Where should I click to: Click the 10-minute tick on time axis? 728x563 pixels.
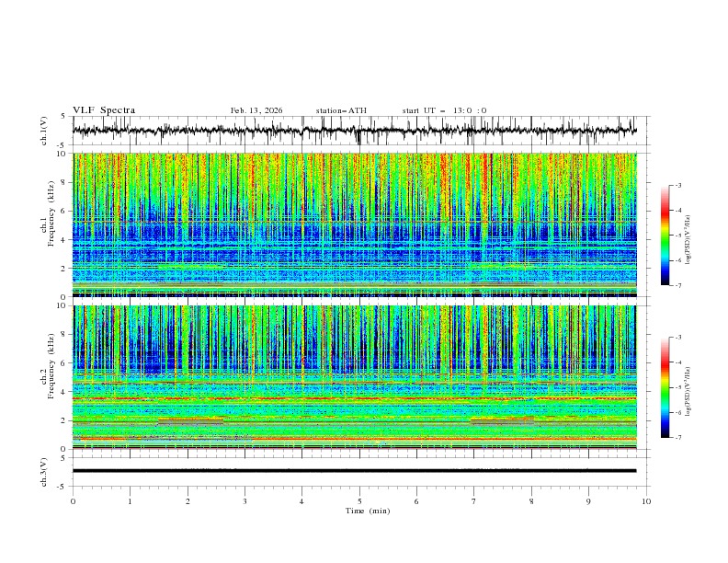pyautogui.click(x=646, y=501)
